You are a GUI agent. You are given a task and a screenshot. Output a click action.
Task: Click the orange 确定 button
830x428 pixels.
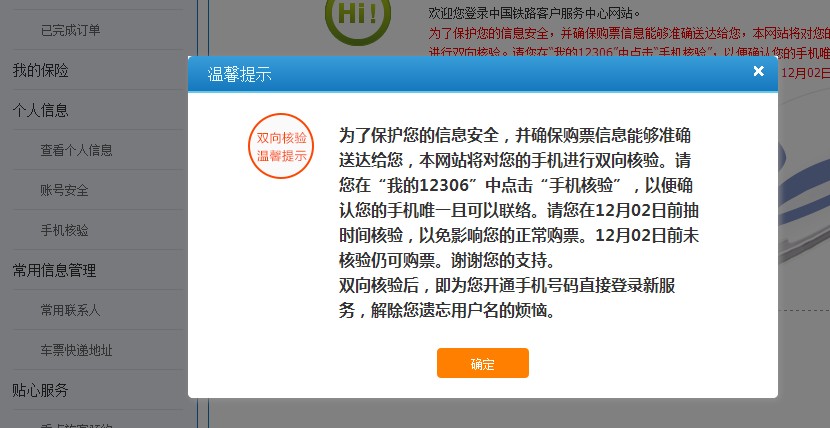pyautogui.click(x=482, y=363)
